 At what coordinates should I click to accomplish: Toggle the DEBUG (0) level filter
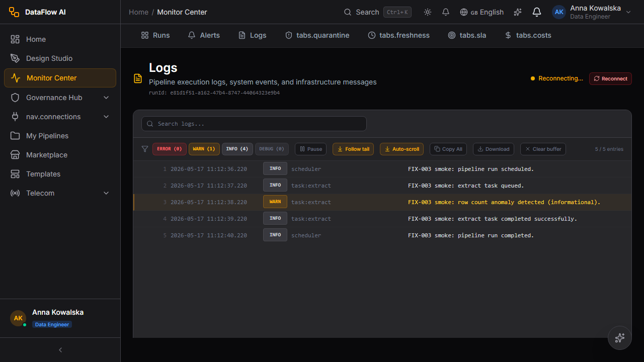pyautogui.click(x=272, y=149)
